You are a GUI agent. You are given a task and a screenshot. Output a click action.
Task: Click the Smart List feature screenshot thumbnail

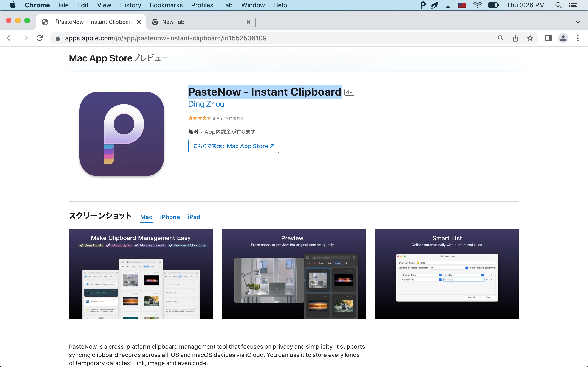(x=446, y=274)
